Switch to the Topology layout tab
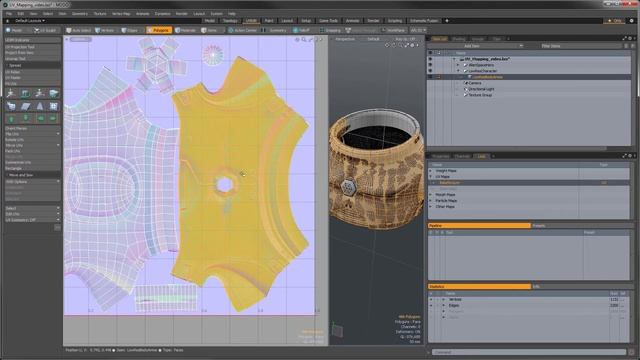Screen dimensions: 640x360 click(230, 20)
